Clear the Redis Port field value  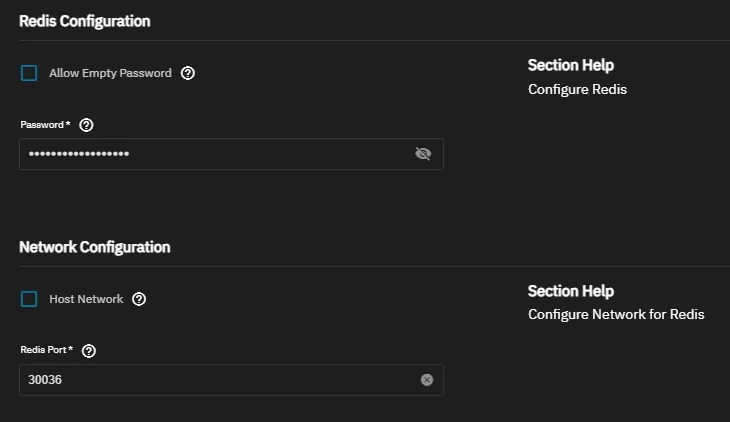coord(427,380)
